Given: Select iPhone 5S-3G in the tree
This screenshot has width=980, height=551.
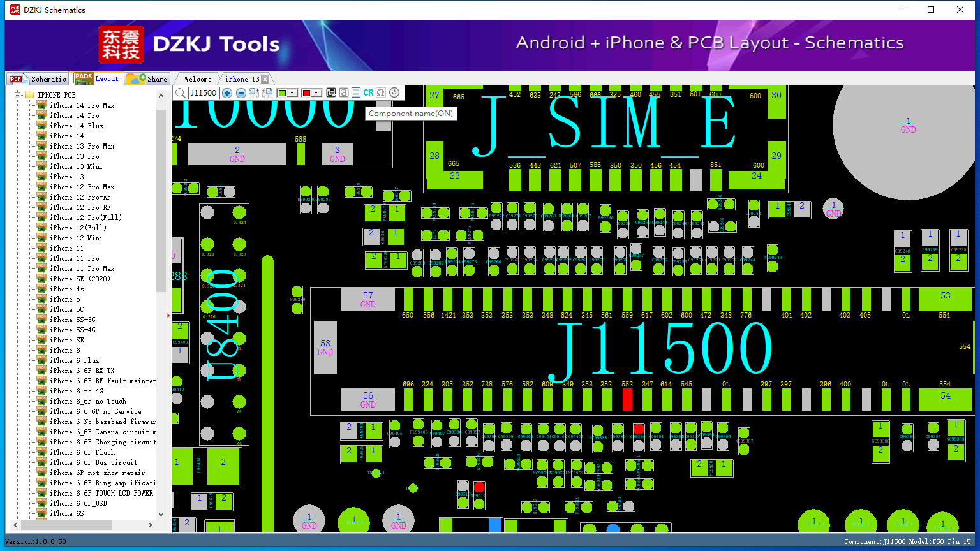Looking at the screenshot, I should 73,320.
